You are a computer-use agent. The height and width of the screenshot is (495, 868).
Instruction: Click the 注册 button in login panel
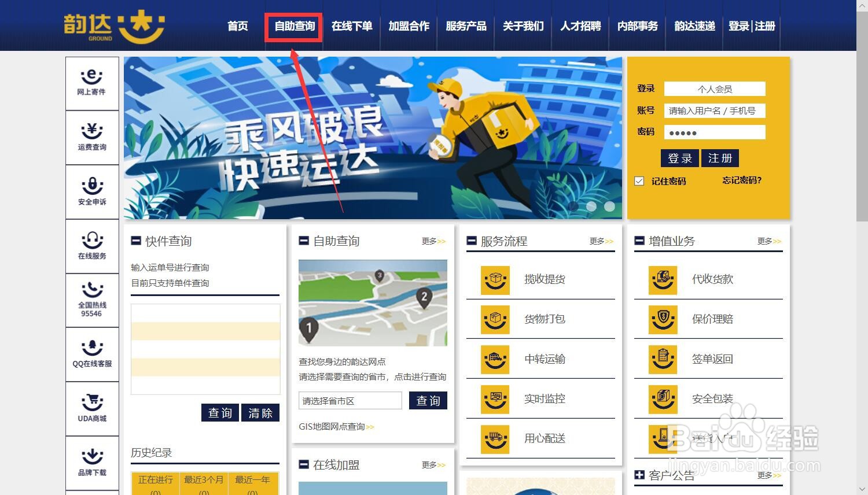click(720, 158)
